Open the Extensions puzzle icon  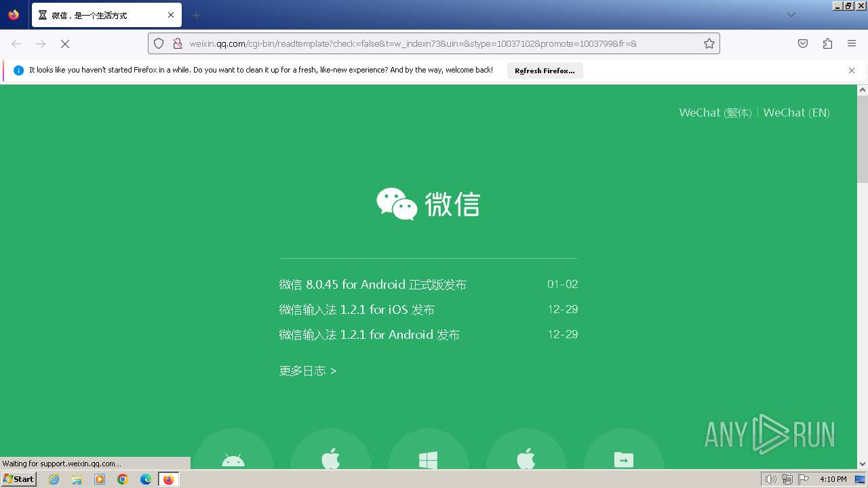(x=827, y=43)
